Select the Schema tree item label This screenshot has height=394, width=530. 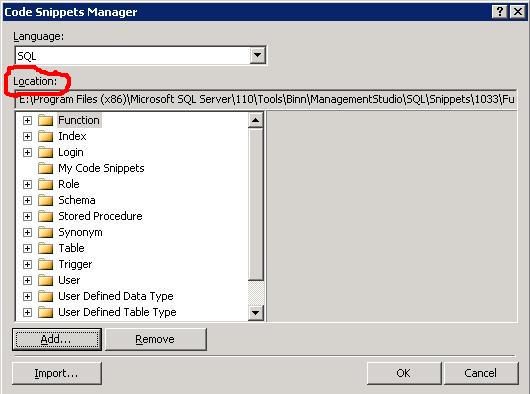(x=77, y=200)
